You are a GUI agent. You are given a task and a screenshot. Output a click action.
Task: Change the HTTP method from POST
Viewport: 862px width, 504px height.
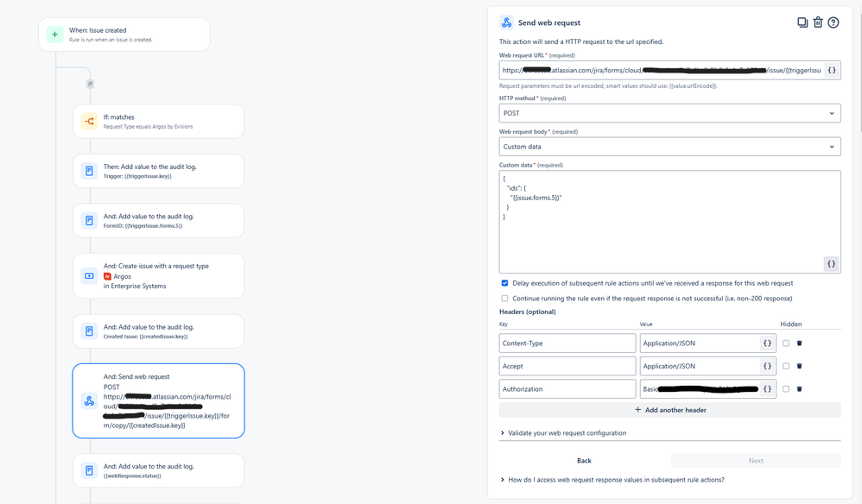[669, 113]
